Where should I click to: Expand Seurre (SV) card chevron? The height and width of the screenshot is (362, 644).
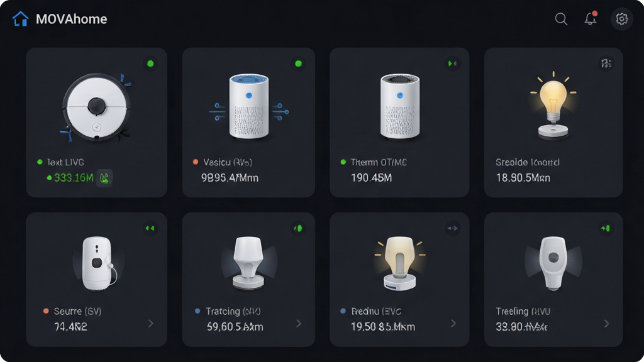click(151, 324)
